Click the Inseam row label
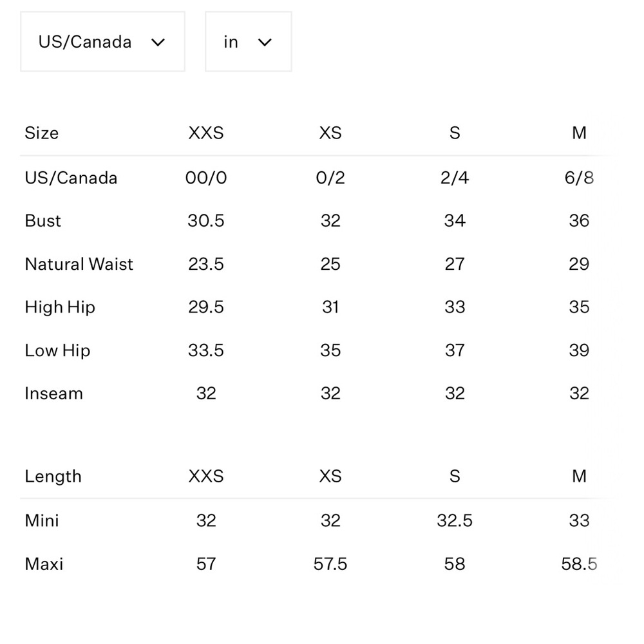Screen dimensions: 644x644 pyautogui.click(x=54, y=393)
